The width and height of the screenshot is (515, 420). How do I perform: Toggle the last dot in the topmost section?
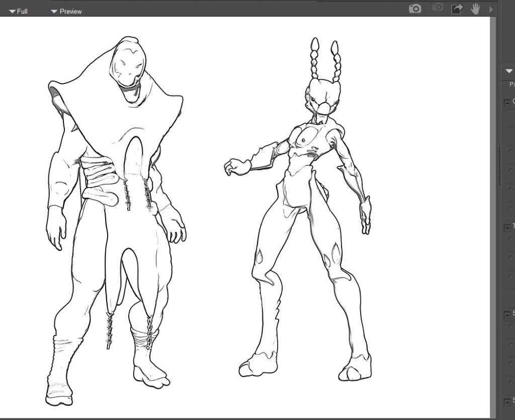point(511,208)
